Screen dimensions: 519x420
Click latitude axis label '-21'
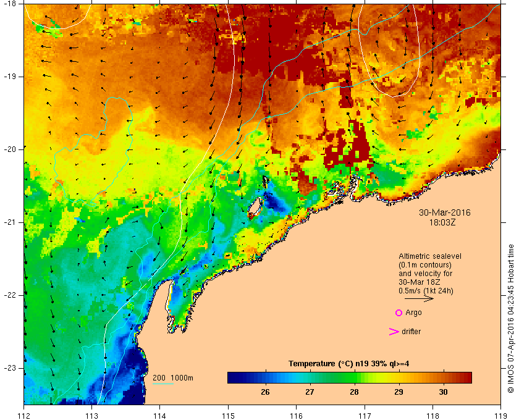pos(9,222)
